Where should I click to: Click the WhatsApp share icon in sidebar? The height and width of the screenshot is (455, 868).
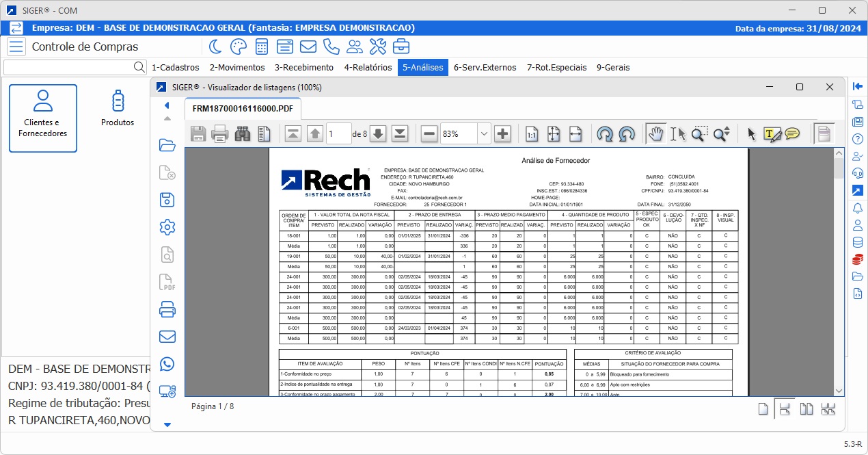pos(167,364)
